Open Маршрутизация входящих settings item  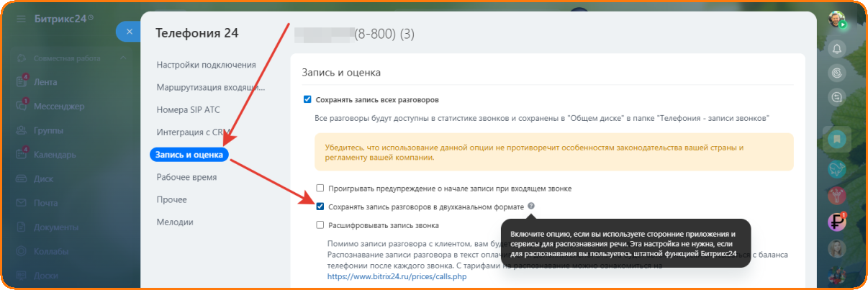(x=210, y=88)
